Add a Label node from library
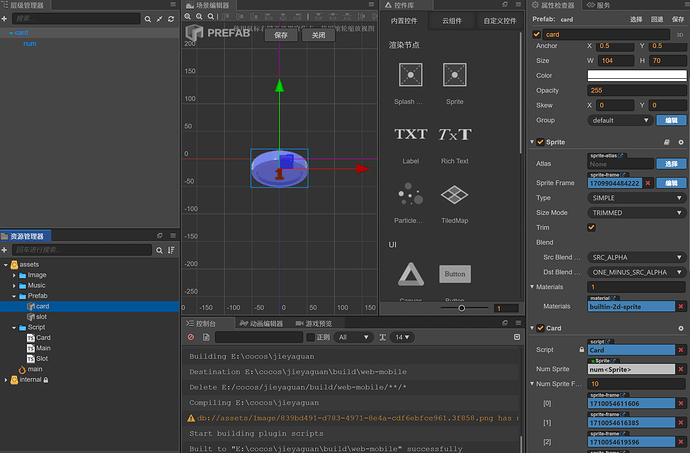690x453 pixels. tap(410, 134)
